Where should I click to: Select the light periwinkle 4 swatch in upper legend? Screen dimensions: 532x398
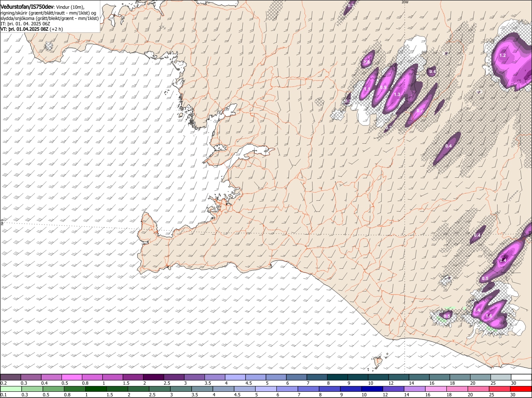pyautogui.click(x=235, y=377)
